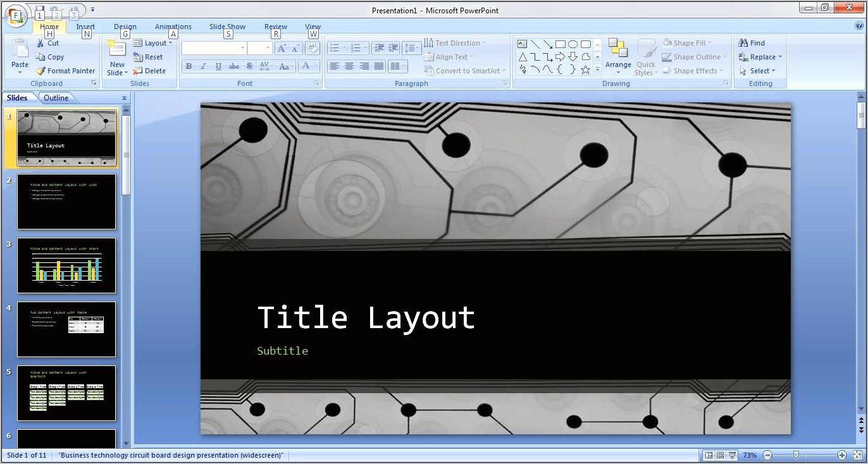The image size is (868, 464).
Task: Open the font size combo box
Action: 259,49
